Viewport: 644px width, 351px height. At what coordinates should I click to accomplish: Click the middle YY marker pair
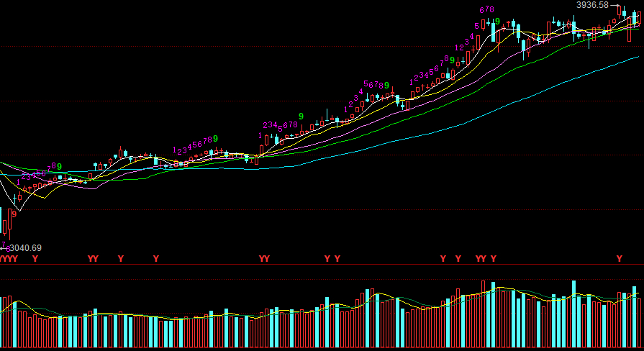264,258
